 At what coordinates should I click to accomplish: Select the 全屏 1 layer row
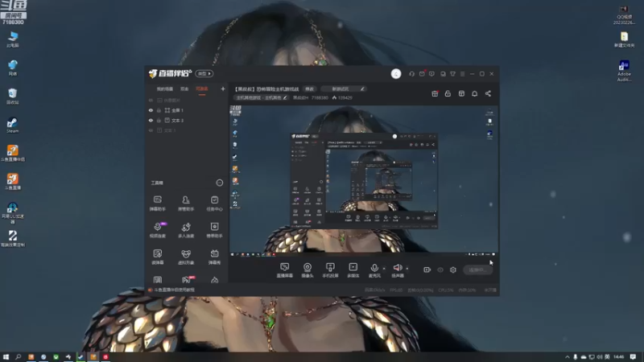click(x=187, y=110)
